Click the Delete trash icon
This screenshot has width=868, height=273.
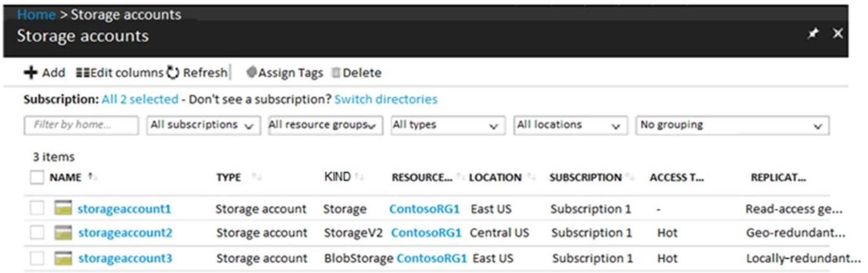click(335, 73)
